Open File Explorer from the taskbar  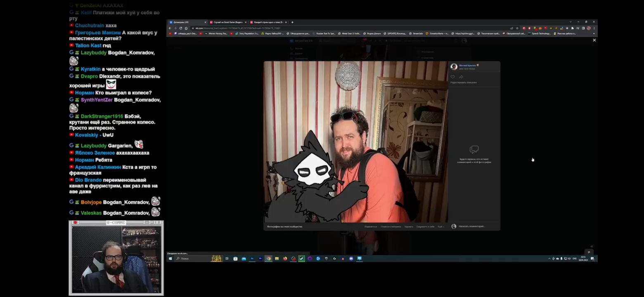[x=277, y=259]
